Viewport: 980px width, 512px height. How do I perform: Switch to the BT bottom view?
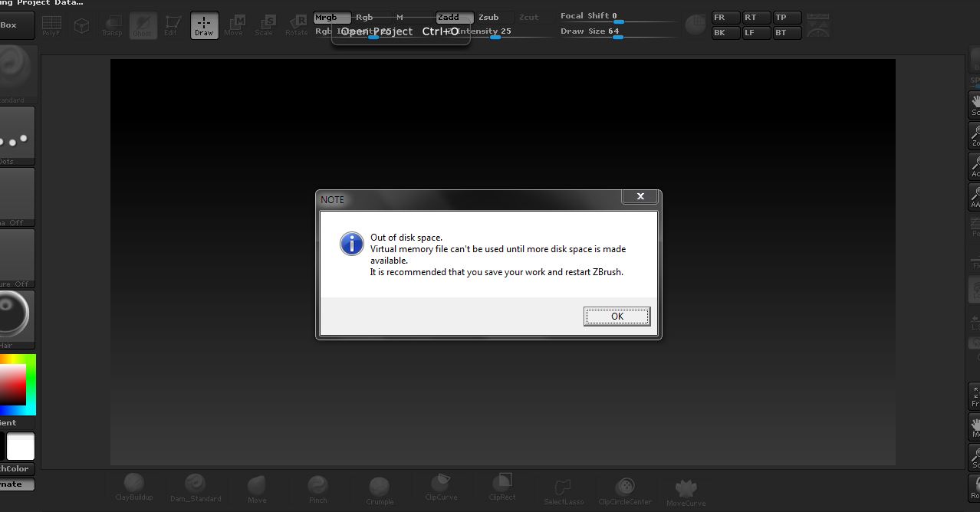tap(787, 33)
